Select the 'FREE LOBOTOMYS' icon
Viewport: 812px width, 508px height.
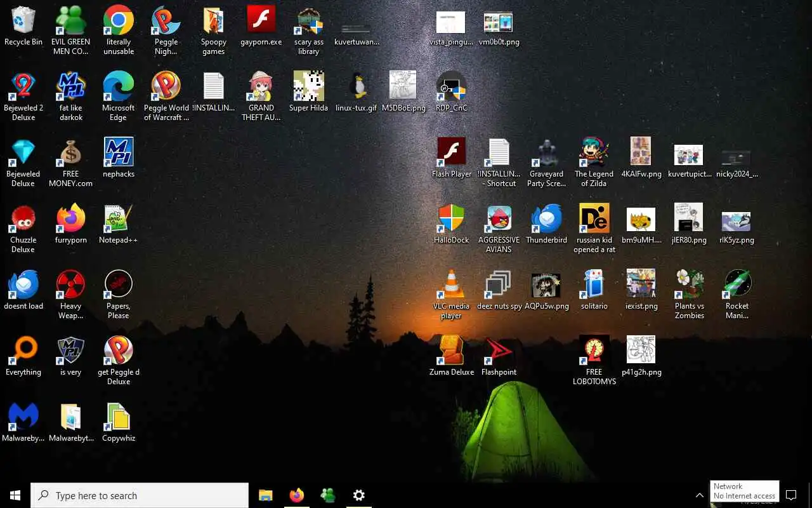594,361
